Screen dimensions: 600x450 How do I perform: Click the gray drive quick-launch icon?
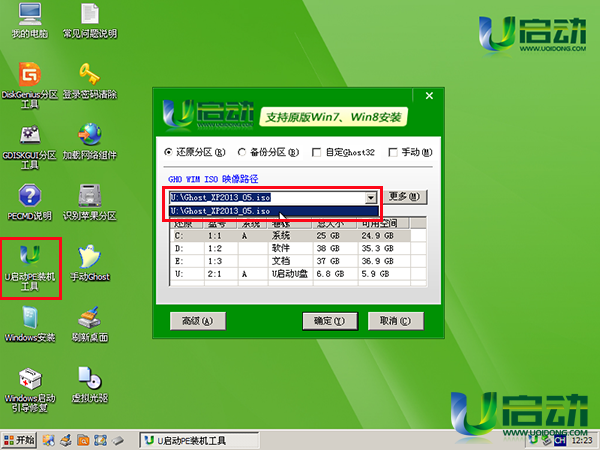pyautogui.click(x=118, y=440)
